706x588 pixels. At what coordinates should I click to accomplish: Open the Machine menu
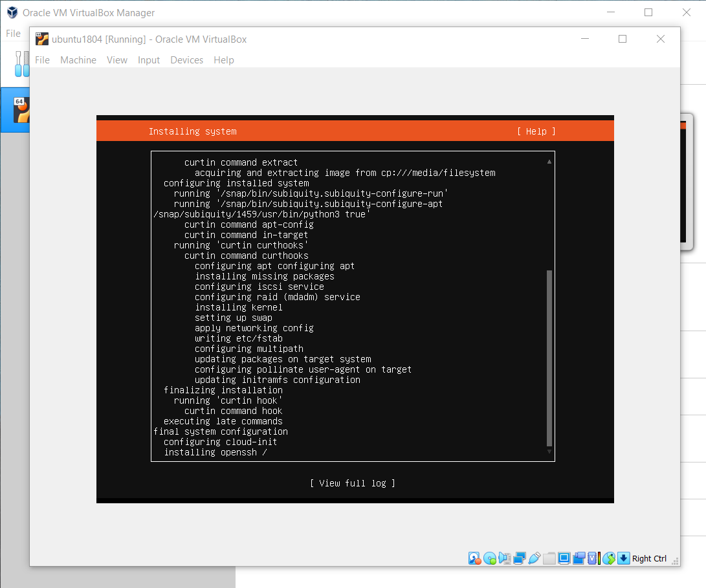point(78,60)
